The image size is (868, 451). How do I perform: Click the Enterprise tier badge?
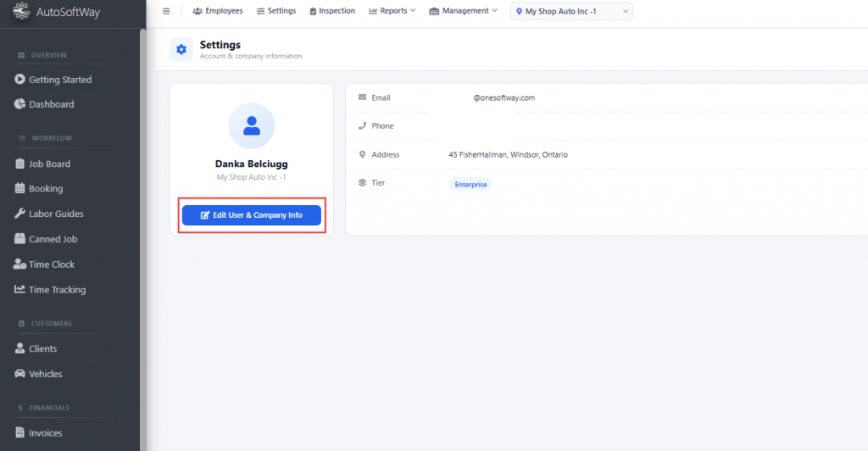(470, 184)
